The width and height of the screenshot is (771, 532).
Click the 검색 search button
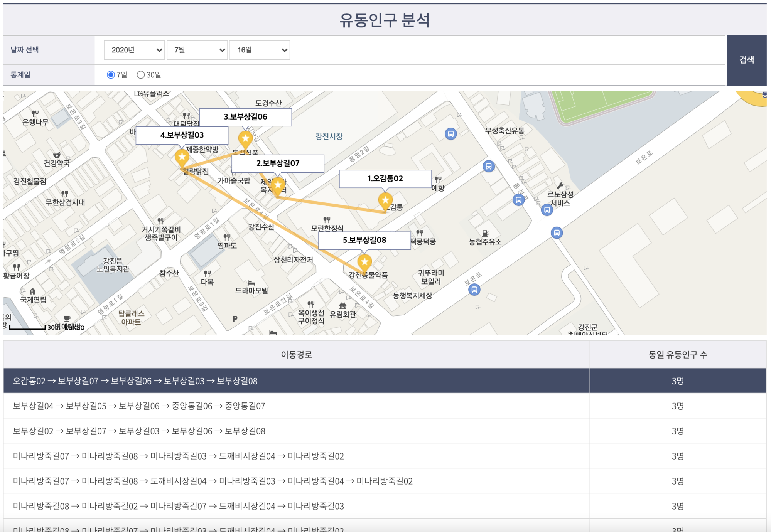746,60
